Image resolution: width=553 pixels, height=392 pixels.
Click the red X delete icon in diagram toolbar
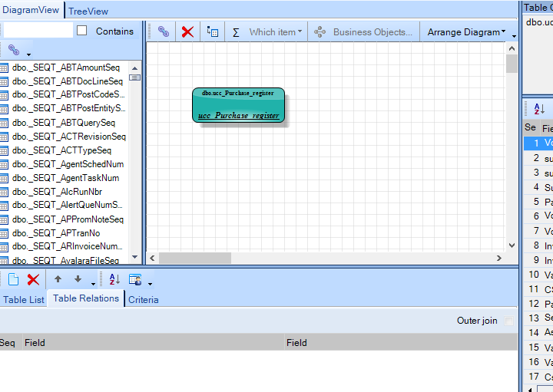click(x=187, y=32)
